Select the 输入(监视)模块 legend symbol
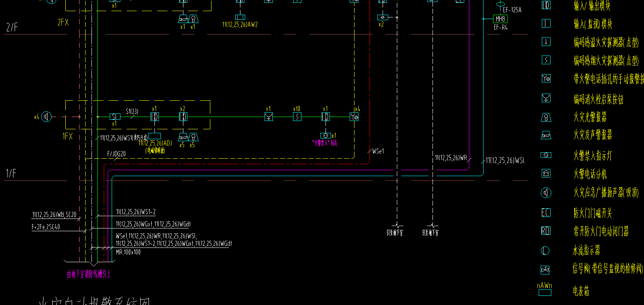644x305 pixels. click(546, 23)
